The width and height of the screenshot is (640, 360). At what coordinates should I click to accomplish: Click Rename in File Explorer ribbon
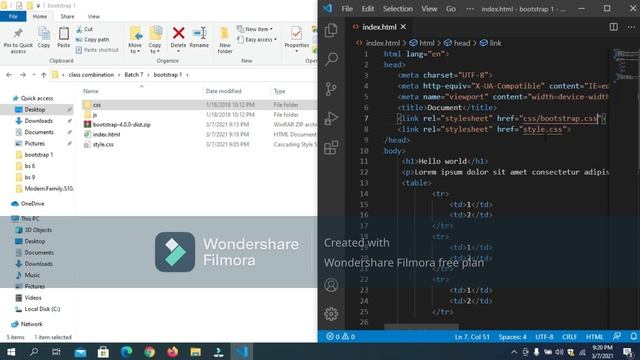(x=199, y=38)
